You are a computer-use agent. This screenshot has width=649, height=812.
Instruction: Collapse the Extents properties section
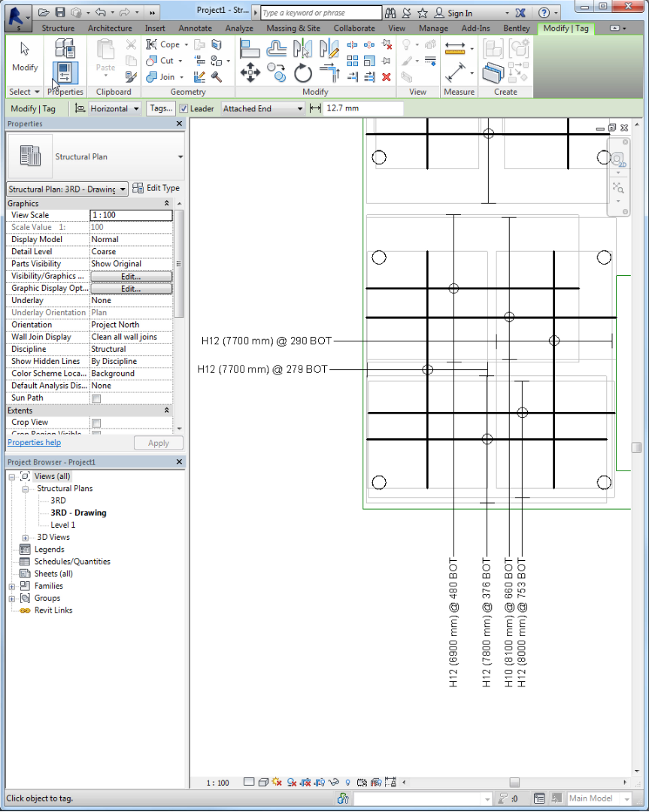[166, 411]
